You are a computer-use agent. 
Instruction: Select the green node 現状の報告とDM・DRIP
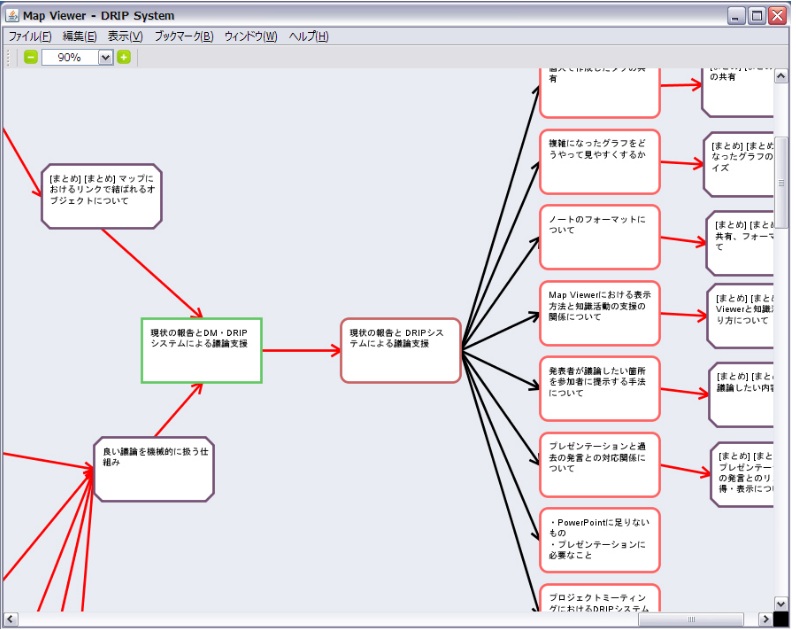(x=202, y=351)
